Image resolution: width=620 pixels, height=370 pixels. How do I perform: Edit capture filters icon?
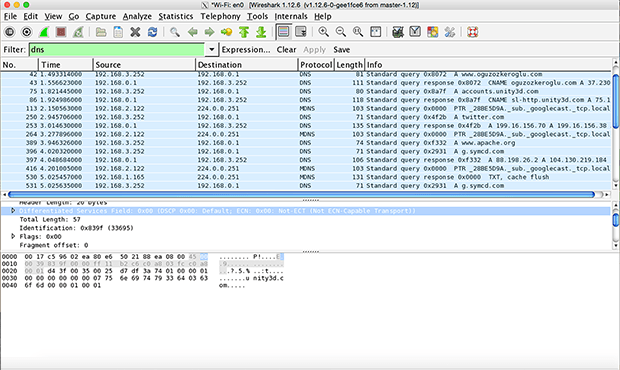coord(398,32)
